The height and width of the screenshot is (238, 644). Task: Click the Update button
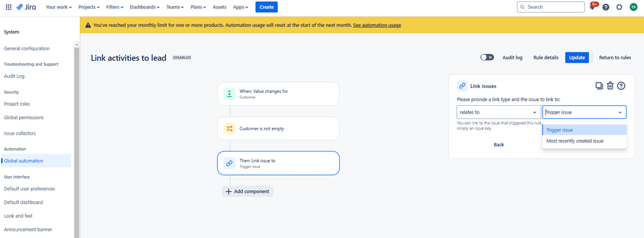tap(577, 57)
